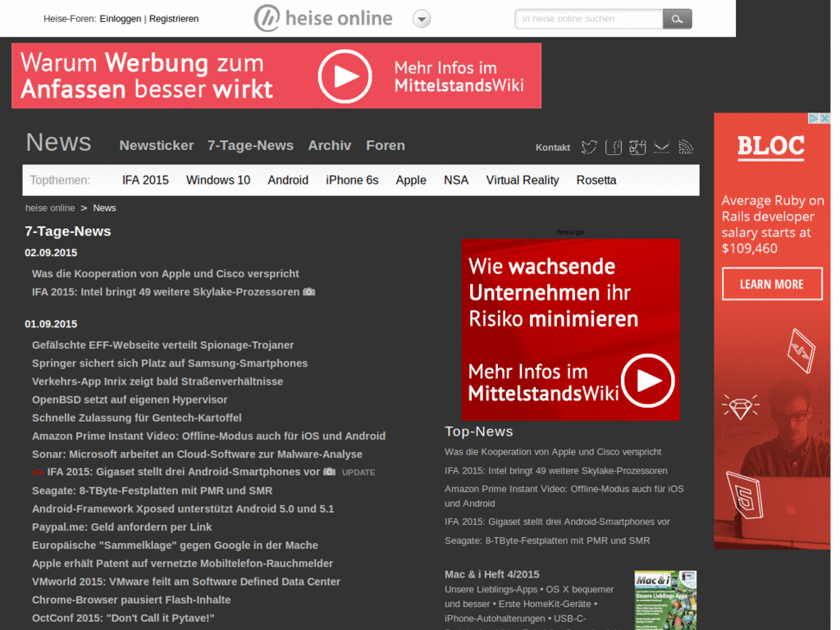Open 'Springer sichert sich Platz auf Samsung-Smartphones'

[170, 363]
